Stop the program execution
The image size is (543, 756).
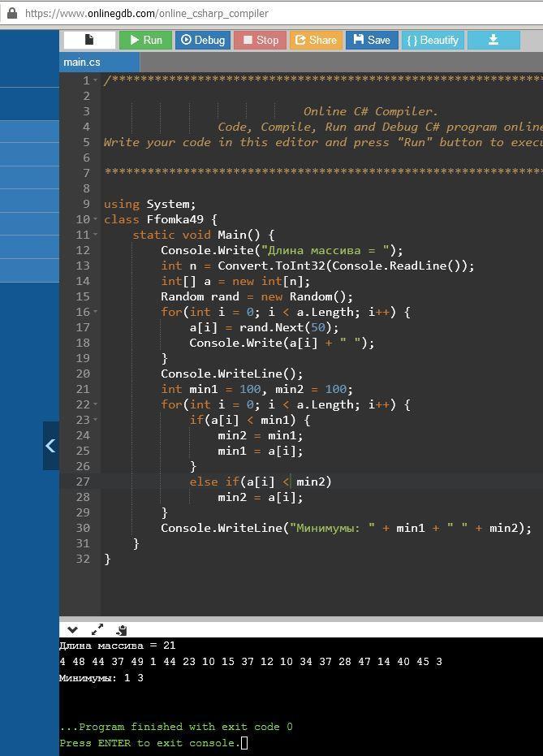coord(261,40)
